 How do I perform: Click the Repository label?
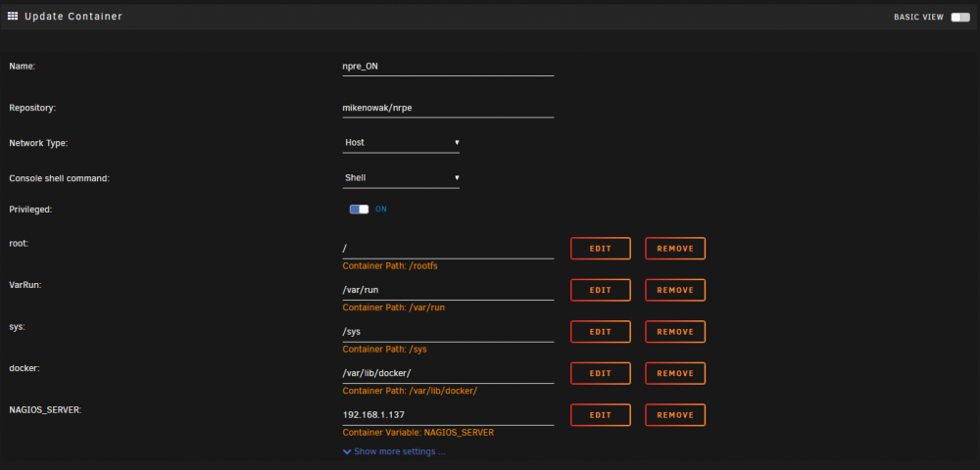coord(32,108)
